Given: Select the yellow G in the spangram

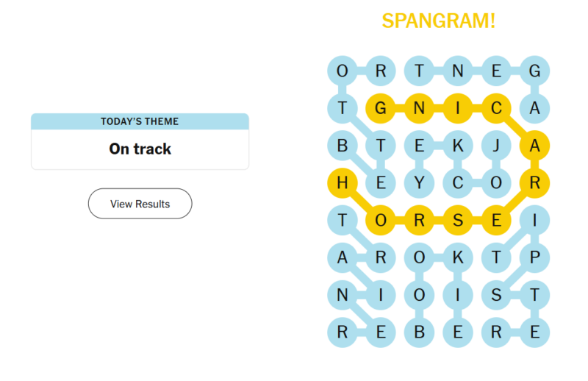Looking at the screenshot, I should tap(381, 108).
